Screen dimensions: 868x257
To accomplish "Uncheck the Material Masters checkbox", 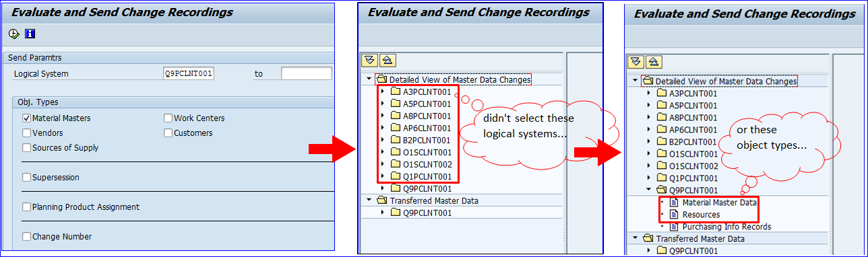I will click(27, 118).
